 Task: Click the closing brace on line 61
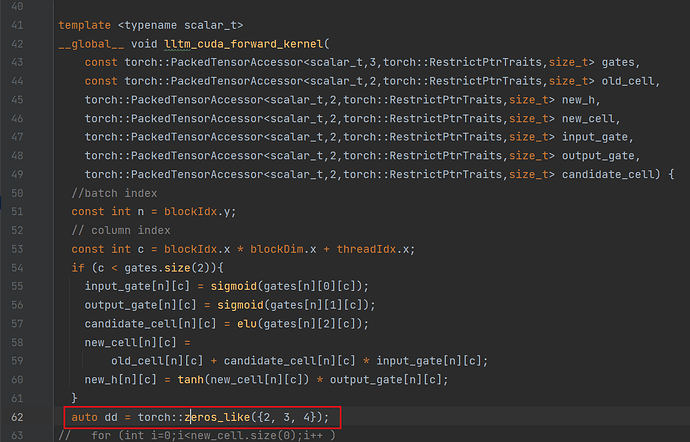click(x=74, y=398)
